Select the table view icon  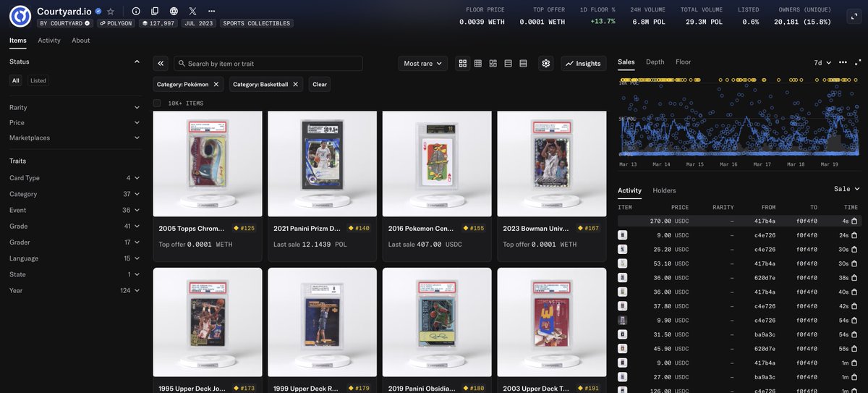[x=523, y=64]
